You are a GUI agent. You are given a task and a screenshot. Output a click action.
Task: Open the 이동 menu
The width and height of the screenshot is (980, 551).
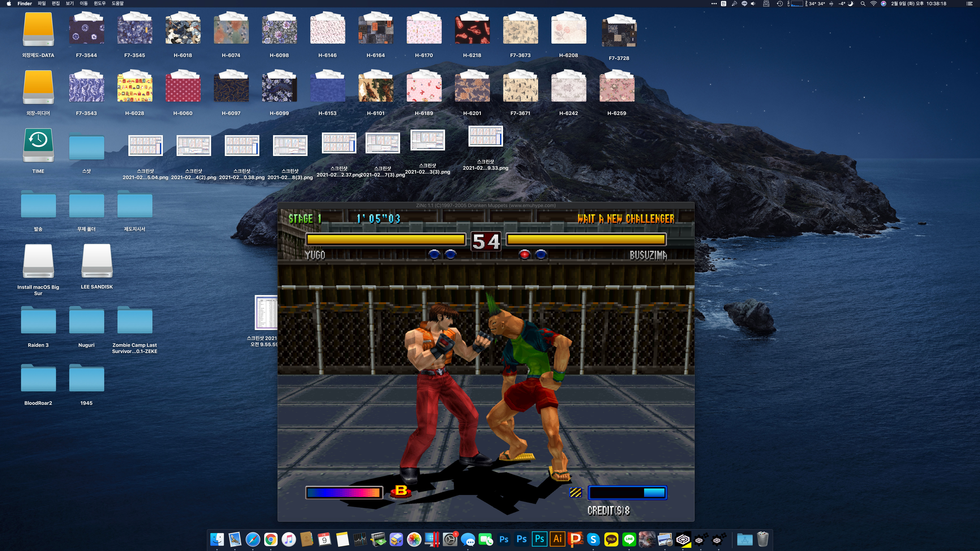(84, 3)
